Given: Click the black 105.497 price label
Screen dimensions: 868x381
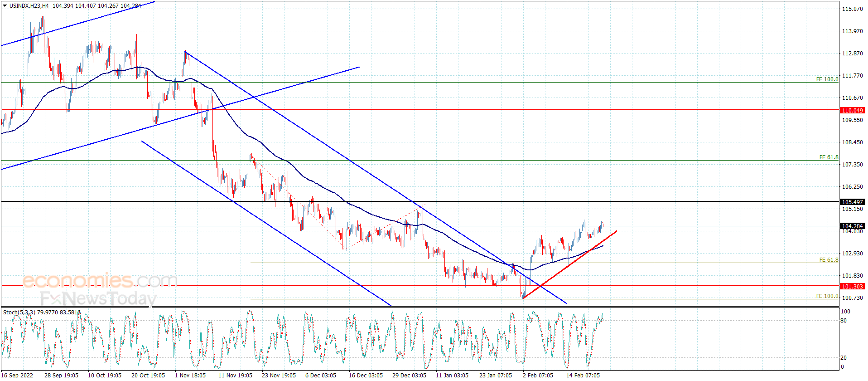Looking at the screenshot, I should click(x=852, y=202).
